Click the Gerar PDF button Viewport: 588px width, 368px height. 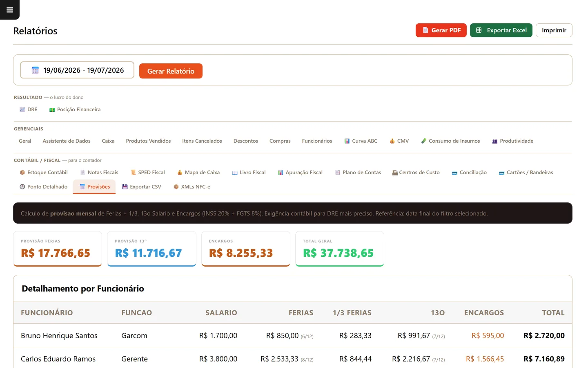tap(441, 30)
